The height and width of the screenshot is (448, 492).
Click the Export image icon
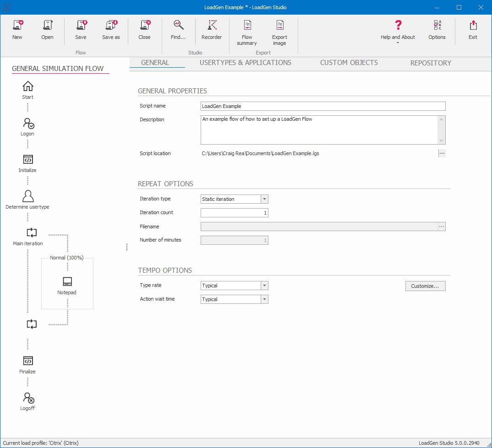point(279,26)
